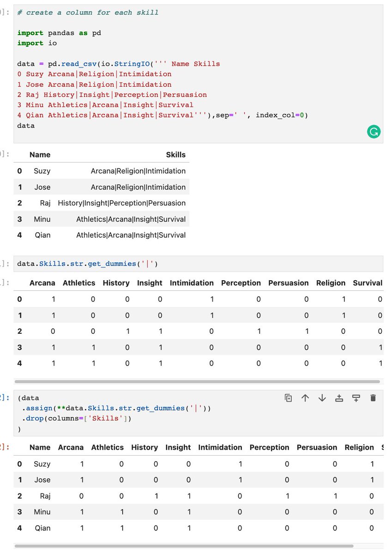Click 'Arcana' header in the final output table
This screenshot has height=554, width=392.
pos(71,447)
